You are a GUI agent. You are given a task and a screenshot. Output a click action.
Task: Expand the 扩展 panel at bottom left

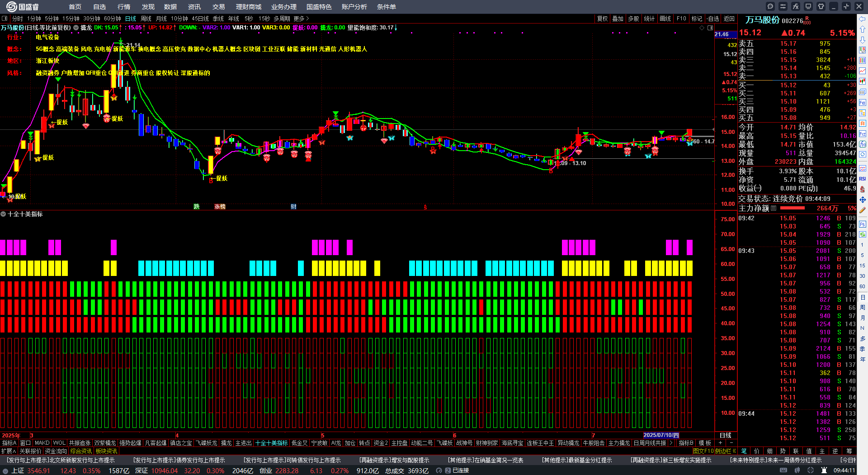click(9, 451)
